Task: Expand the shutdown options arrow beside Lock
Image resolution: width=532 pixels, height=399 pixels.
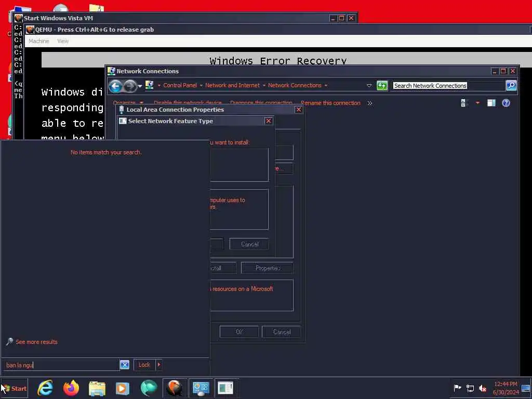Action: [x=159, y=365]
